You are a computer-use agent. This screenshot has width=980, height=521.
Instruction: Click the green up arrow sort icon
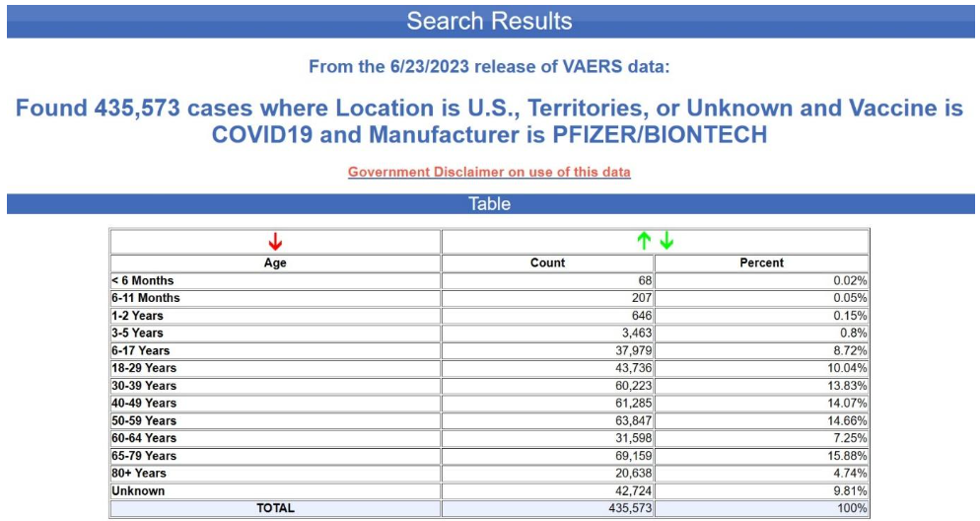(x=644, y=241)
